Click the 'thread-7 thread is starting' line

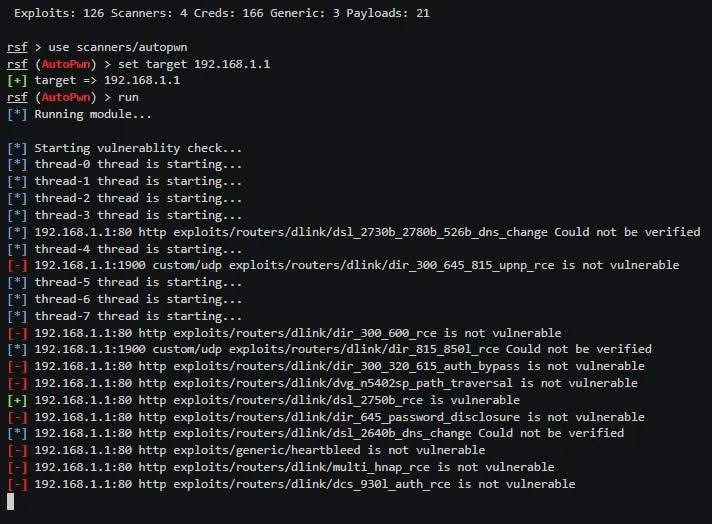(x=138, y=316)
